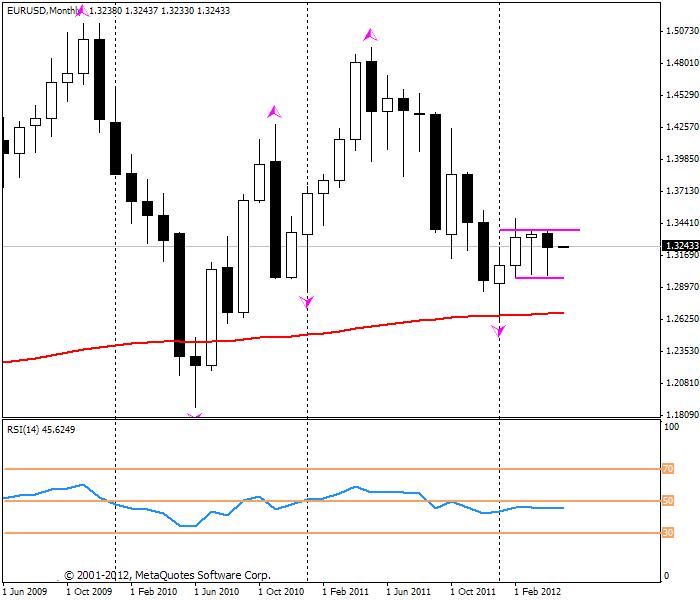700x600 pixels.
Task: Select the lower magenta support line
Action: [x=539, y=278]
